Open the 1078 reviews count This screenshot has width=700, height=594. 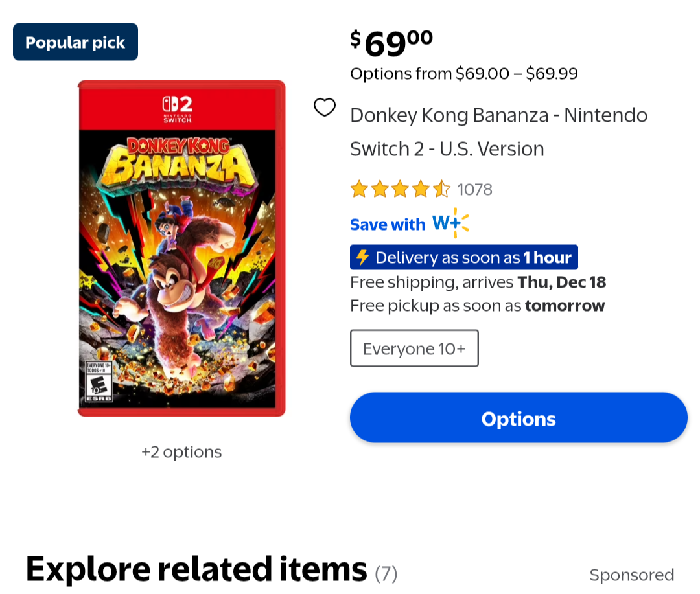(474, 189)
